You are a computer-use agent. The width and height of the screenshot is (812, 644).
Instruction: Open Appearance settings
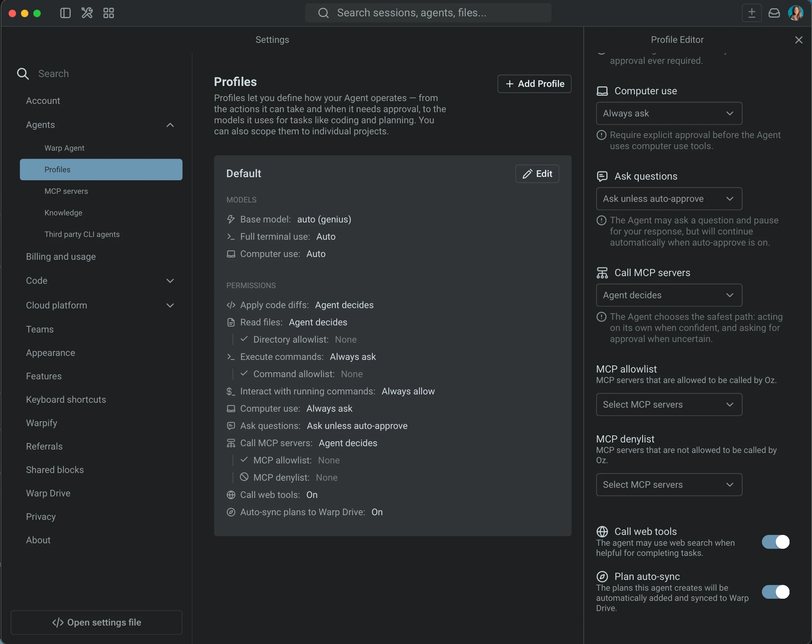[x=51, y=353]
